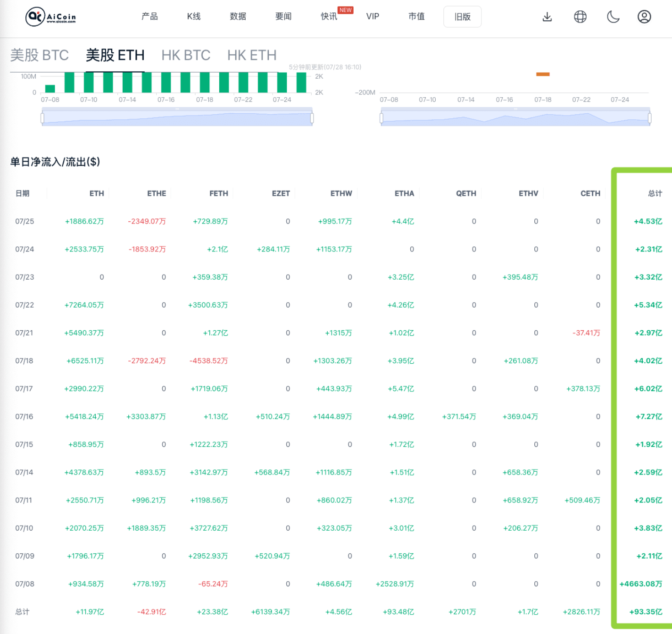This screenshot has height=634, width=672.
Task: Click the +11.97亿 ETH total cell
Action: [90, 612]
